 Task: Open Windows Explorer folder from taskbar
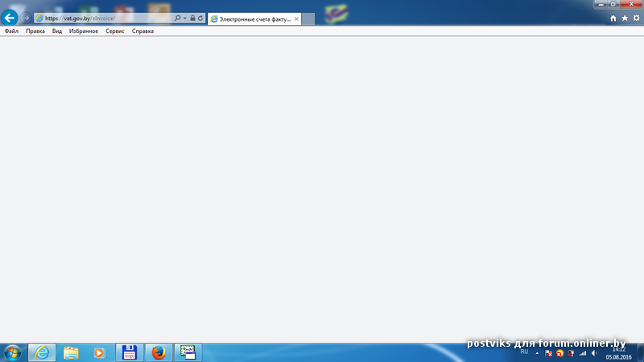71,352
